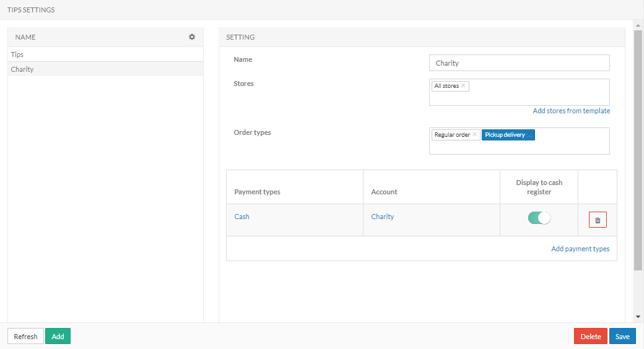This screenshot has height=349, width=644.
Task: Click the Name input field
Action: [x=519, y=63]
